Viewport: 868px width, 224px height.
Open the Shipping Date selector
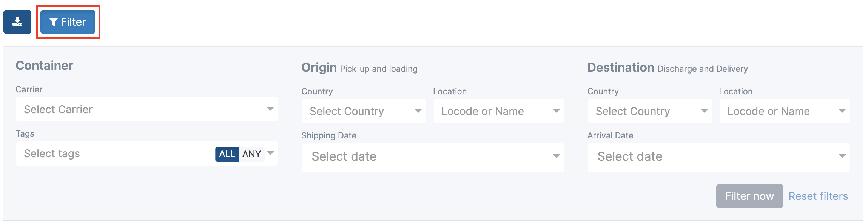click(433, 157)
